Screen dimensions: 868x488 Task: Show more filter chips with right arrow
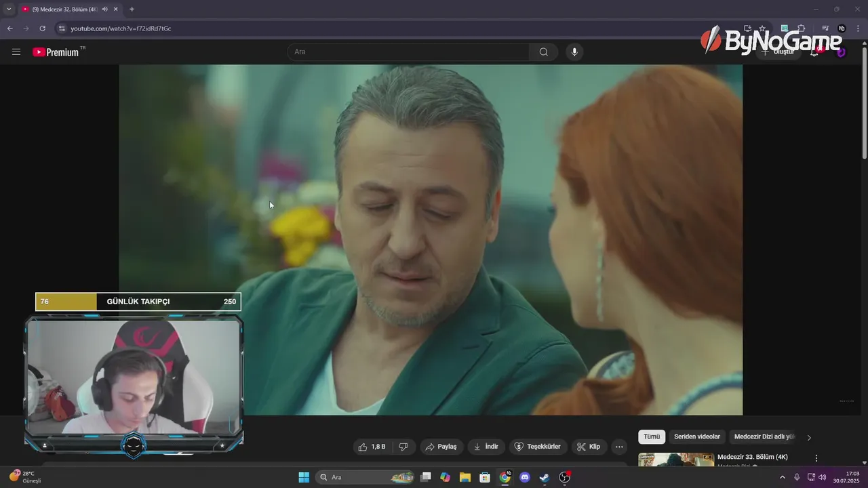point(809,438)
